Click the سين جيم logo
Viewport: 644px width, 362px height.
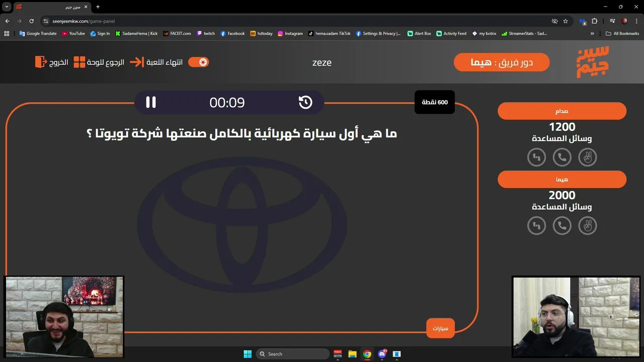593,62
